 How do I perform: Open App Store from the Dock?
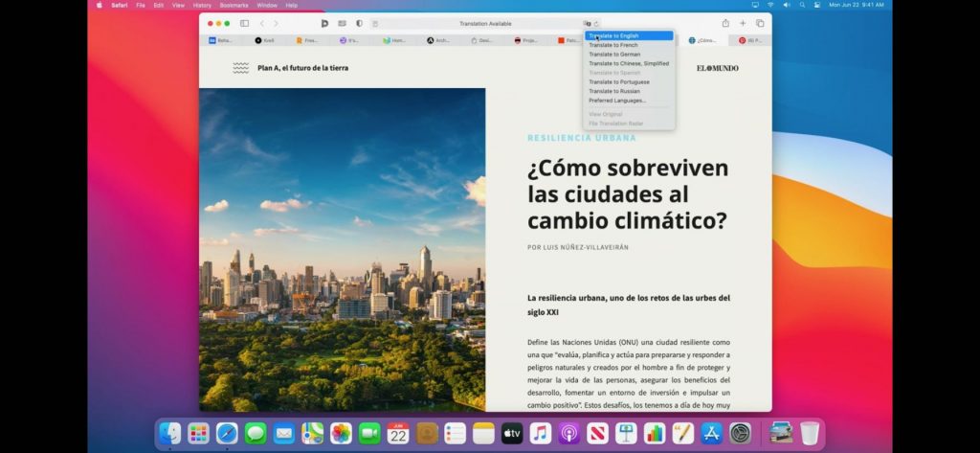click(711, 433)
